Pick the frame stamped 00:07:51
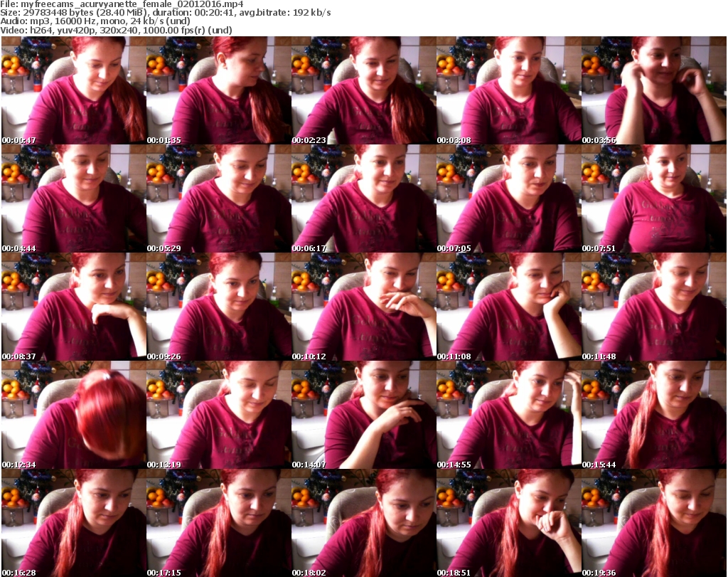Image resolution: width=728 pixels, height=577 pixels. pyautogui.click(x=654, y=198)
